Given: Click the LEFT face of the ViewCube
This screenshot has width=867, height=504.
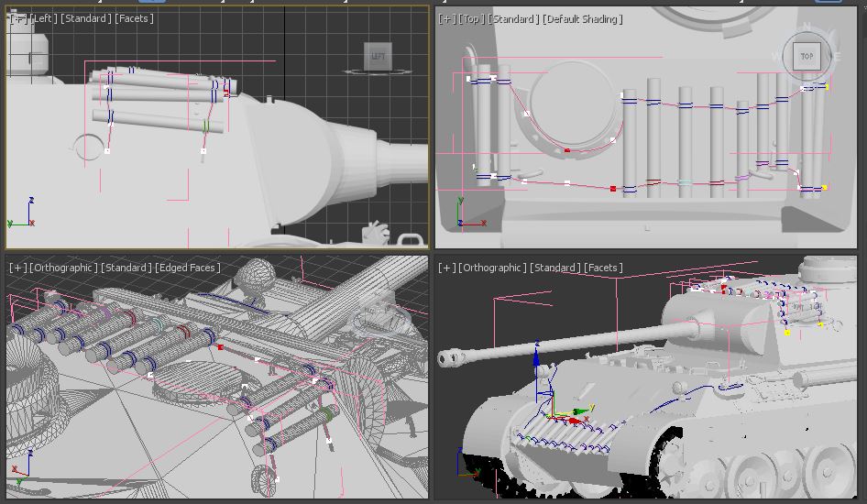Looking at the screenshot, I should point(379,57).
